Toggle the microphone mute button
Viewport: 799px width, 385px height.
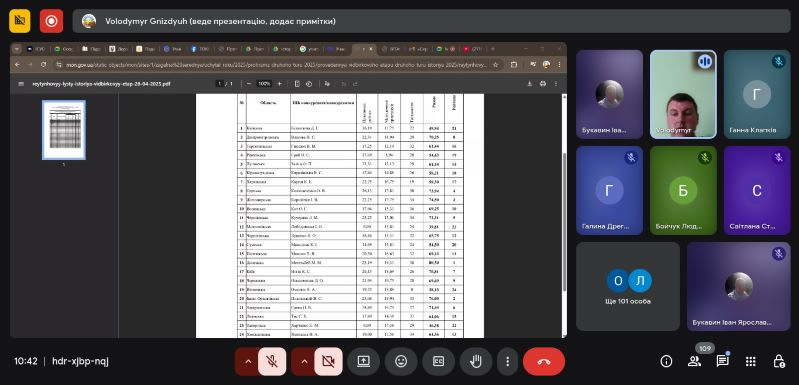click(272, 362)
